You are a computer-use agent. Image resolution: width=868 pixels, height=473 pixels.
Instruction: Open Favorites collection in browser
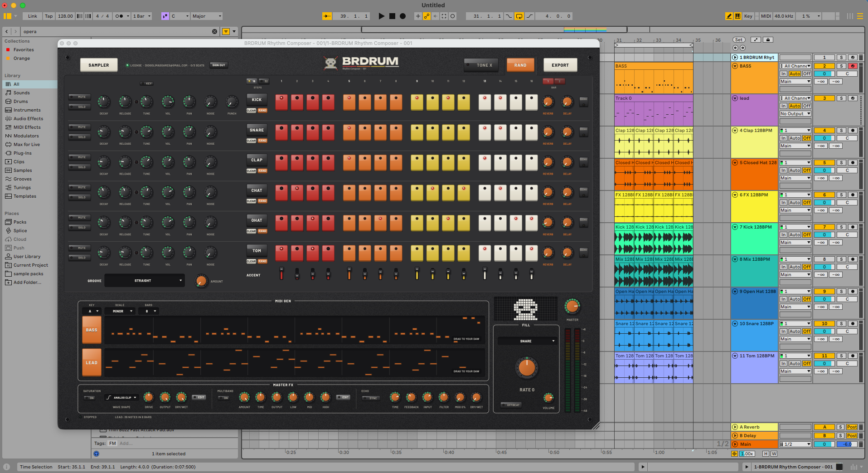click(x=24, y=49)
